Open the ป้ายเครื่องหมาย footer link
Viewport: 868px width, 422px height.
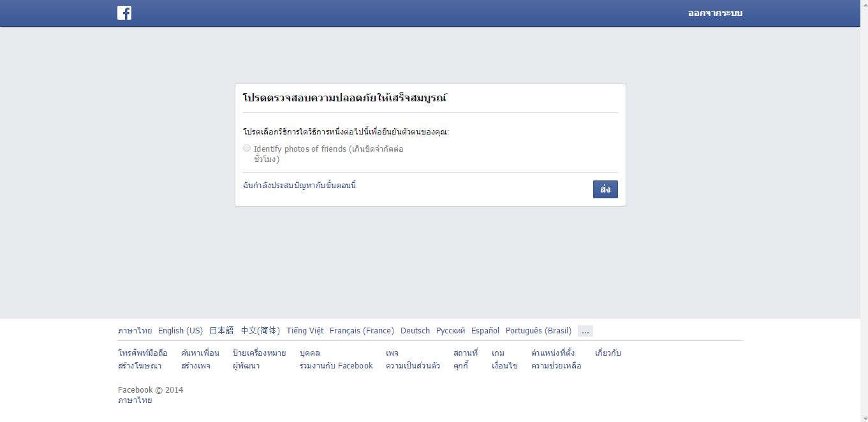pyautogui.click(x=259, y=353)
